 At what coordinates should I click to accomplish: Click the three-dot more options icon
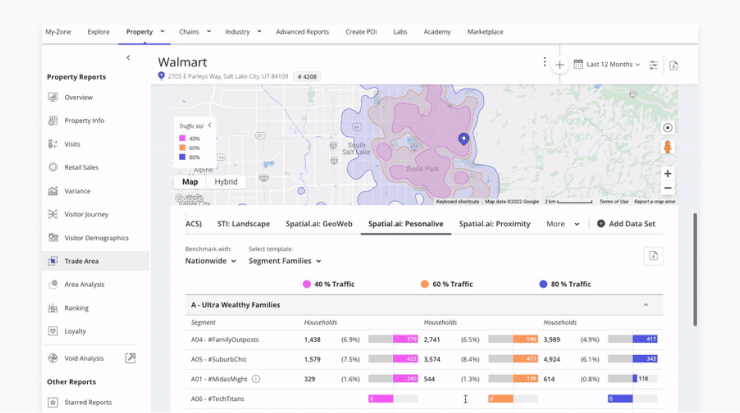(545, 62)
